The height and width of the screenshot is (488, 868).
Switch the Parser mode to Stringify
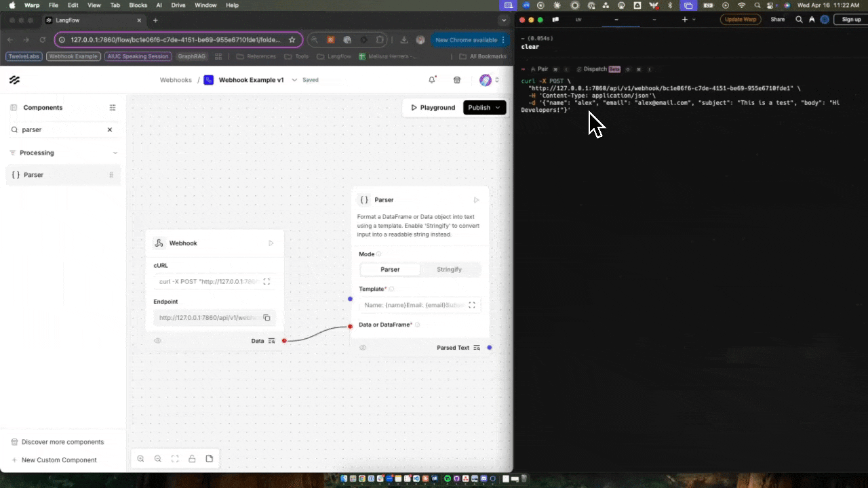[449, 269]
